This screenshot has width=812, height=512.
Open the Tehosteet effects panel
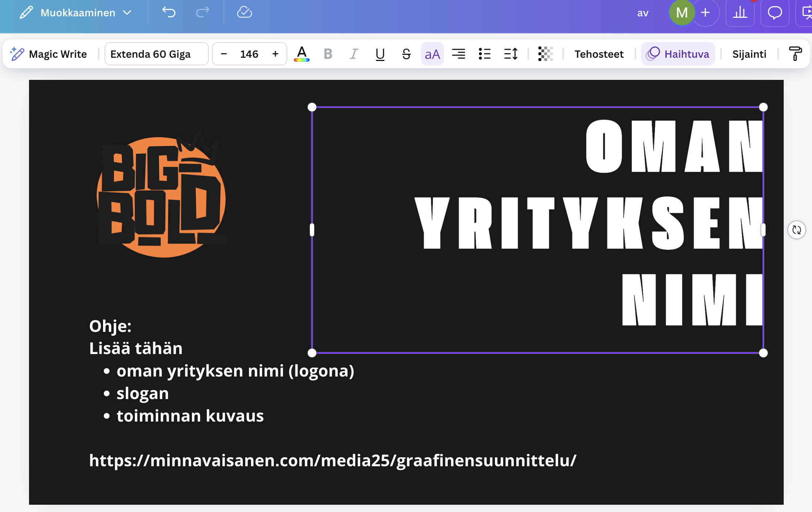[x=599, y=54]
